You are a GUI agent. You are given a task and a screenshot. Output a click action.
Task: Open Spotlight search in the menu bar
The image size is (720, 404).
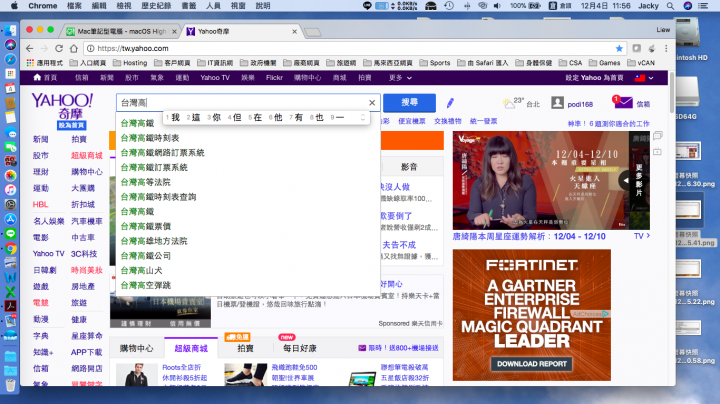pyautogui.click(x=670, y=6)
